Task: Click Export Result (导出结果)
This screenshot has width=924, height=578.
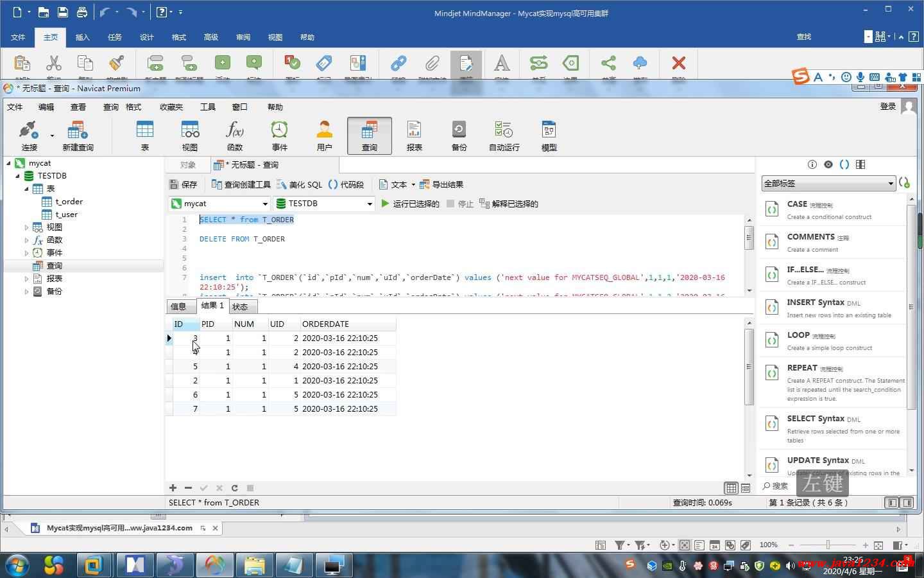Action: point(441,184)
